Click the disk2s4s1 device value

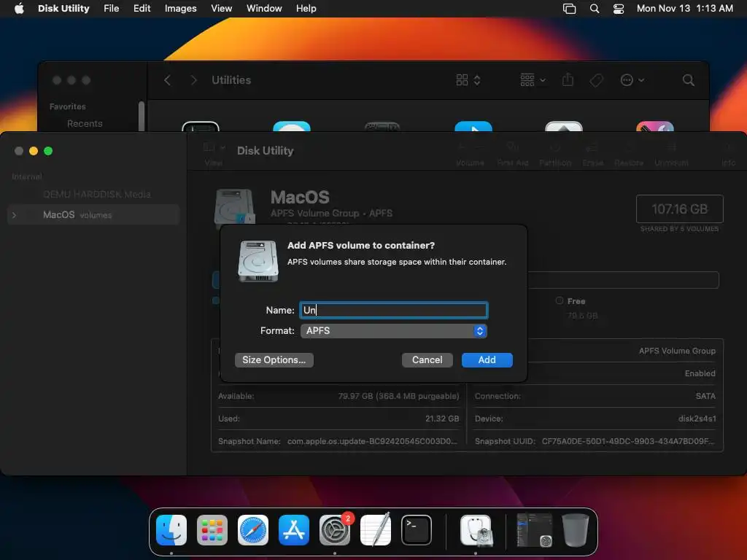697,419
